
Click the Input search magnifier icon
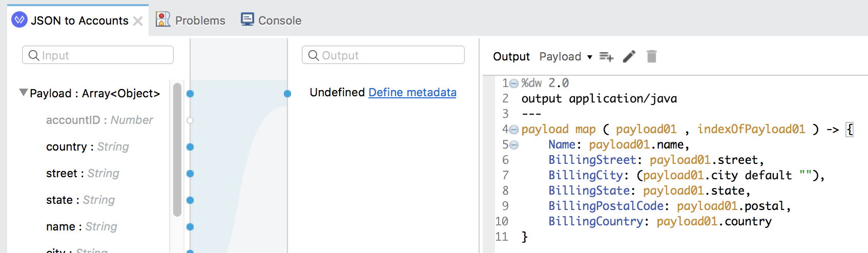(34, 55)
